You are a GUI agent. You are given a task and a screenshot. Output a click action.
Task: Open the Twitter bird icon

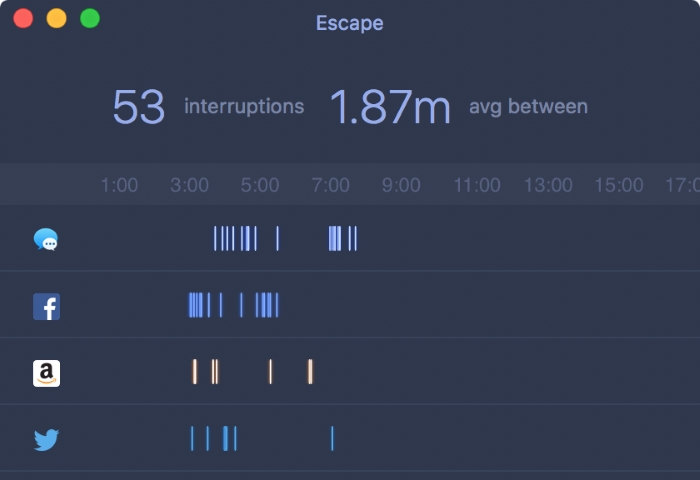(46, 439)
